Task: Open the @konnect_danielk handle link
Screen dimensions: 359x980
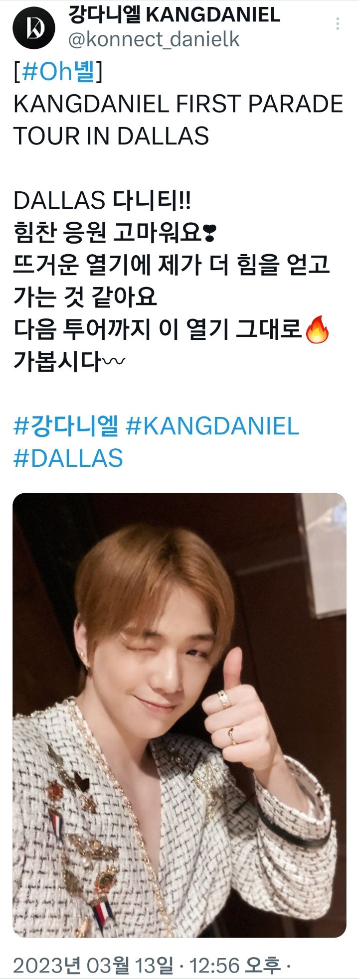Action: point(154,40)
